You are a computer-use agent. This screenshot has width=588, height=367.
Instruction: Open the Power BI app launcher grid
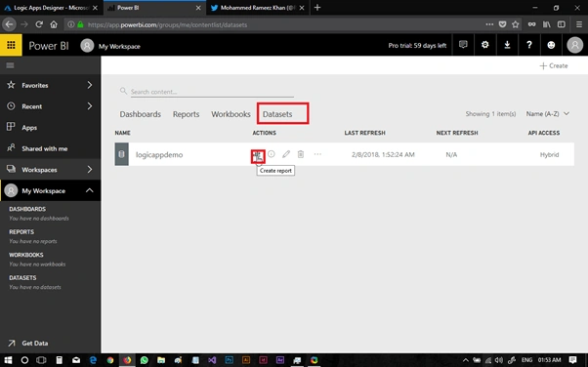point(11,45)
